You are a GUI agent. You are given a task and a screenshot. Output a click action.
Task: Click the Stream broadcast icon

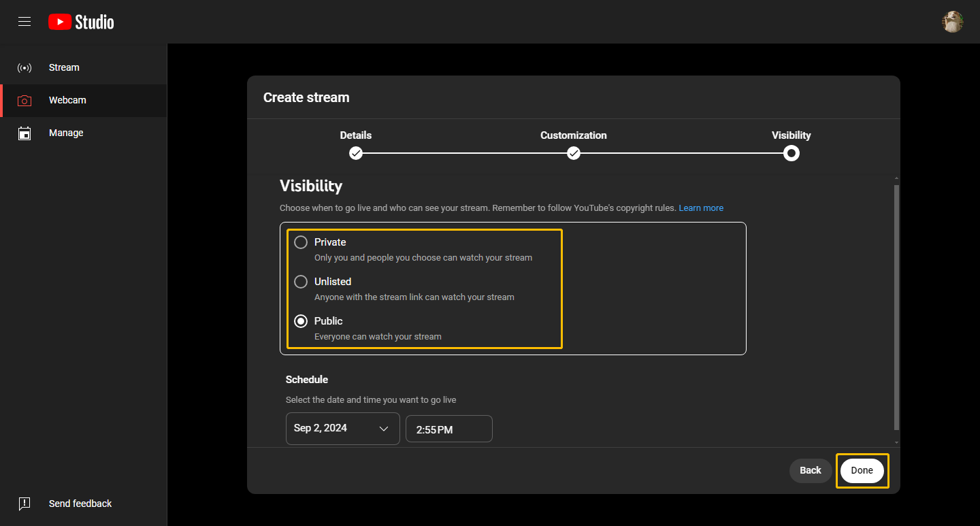24,68
